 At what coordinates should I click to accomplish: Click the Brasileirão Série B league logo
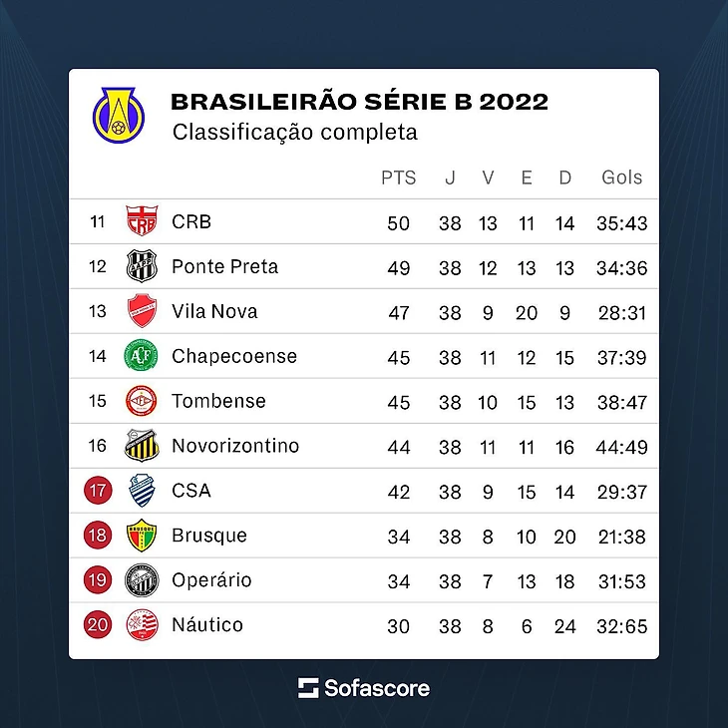click(119, 115)
